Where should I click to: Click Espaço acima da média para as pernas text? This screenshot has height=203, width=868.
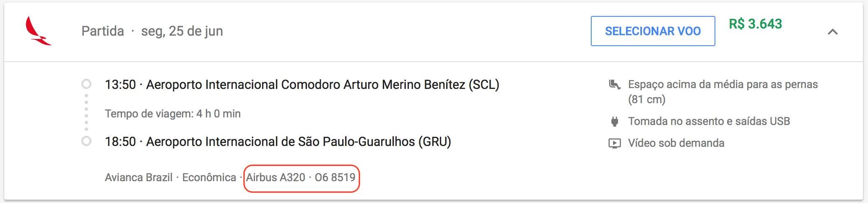[723, 92]
